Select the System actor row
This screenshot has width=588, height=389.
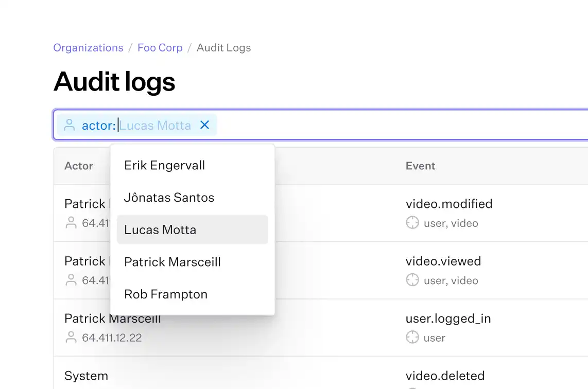86,376
